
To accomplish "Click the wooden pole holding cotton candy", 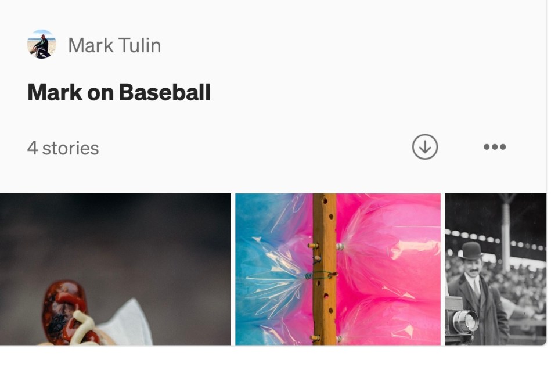I will coord(325,269).
